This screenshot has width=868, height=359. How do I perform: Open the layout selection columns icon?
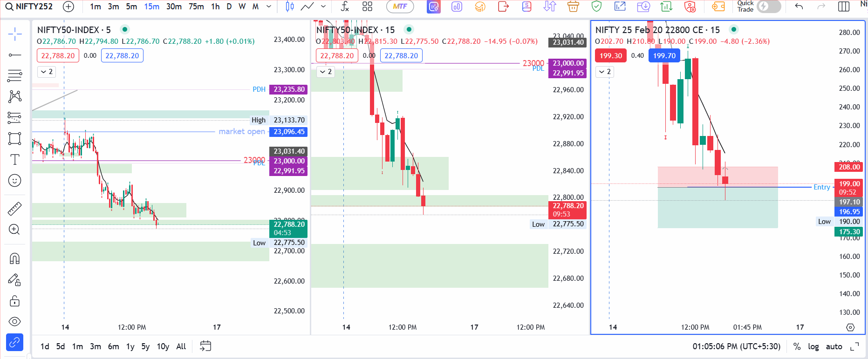point(844,7)
